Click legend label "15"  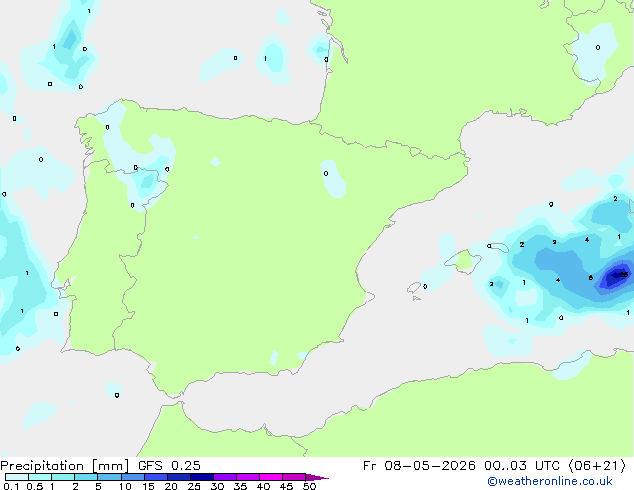click(x=148, y=486)
